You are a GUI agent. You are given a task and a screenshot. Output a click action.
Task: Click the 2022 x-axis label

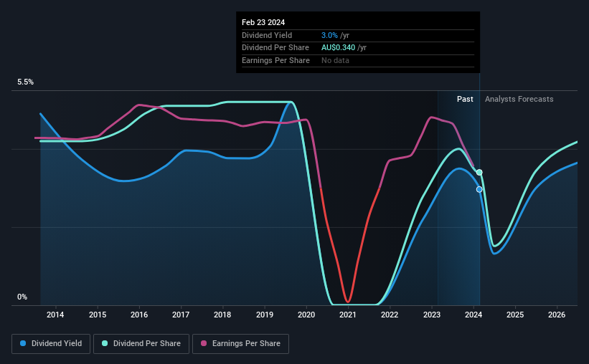click(390, 315)
